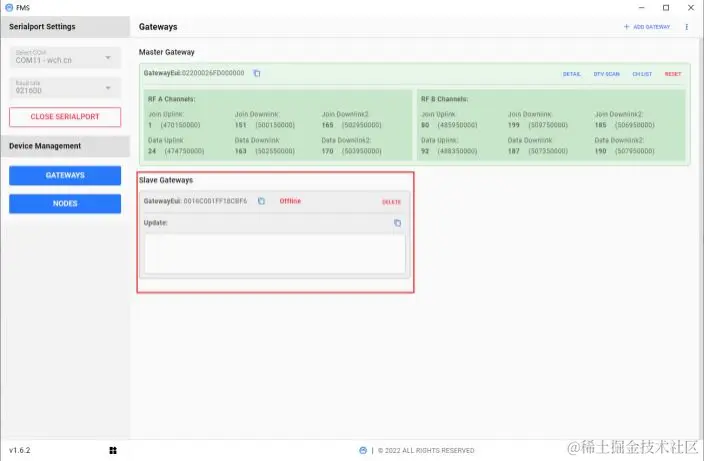Click ADD GATEWAY in the header
This screenshot has height=461, width=704.
(647, 27)
